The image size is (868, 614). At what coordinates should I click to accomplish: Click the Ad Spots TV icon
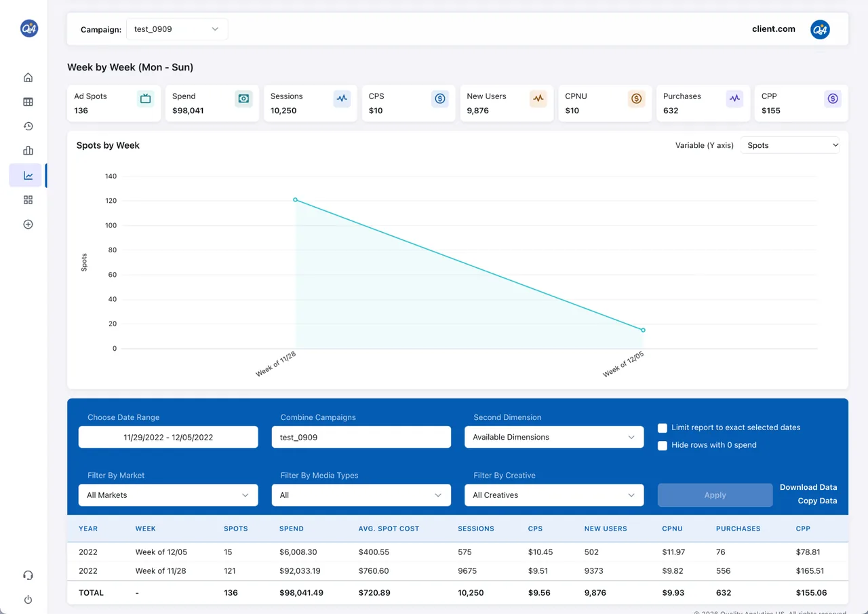tap(145, 99)
